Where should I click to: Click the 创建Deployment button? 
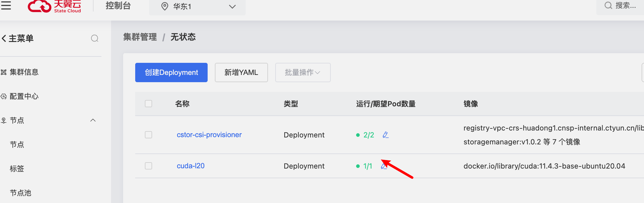171,72
